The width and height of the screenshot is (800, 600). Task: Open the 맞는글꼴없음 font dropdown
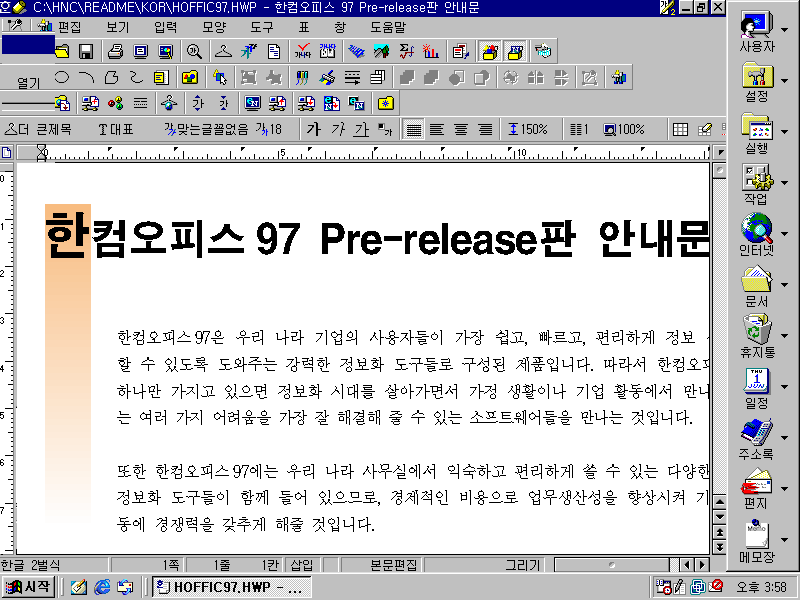[x=206, y=130]
